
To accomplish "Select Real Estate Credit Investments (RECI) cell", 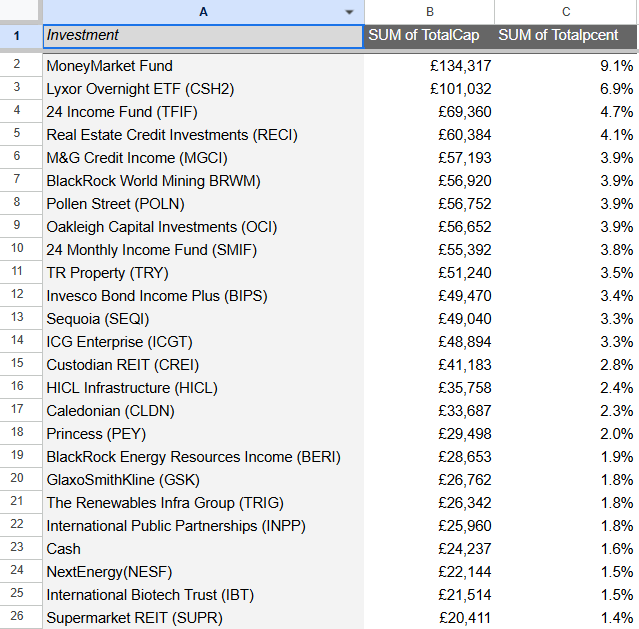I will (x=203, y=135).
